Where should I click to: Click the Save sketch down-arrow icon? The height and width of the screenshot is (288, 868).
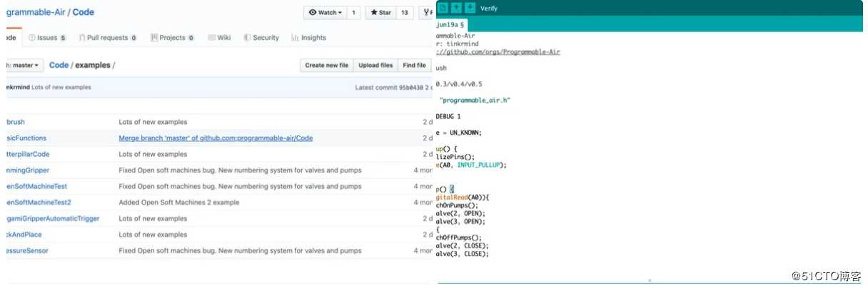coord(470,8)
